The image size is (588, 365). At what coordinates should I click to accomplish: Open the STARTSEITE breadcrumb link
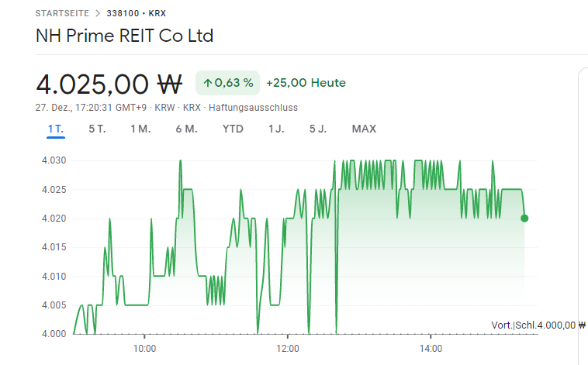(62, 13)
